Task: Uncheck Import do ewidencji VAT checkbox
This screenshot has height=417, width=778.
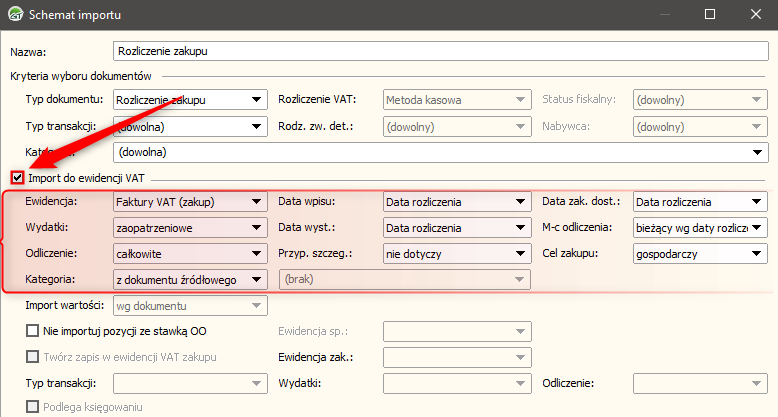Action: 17,178
